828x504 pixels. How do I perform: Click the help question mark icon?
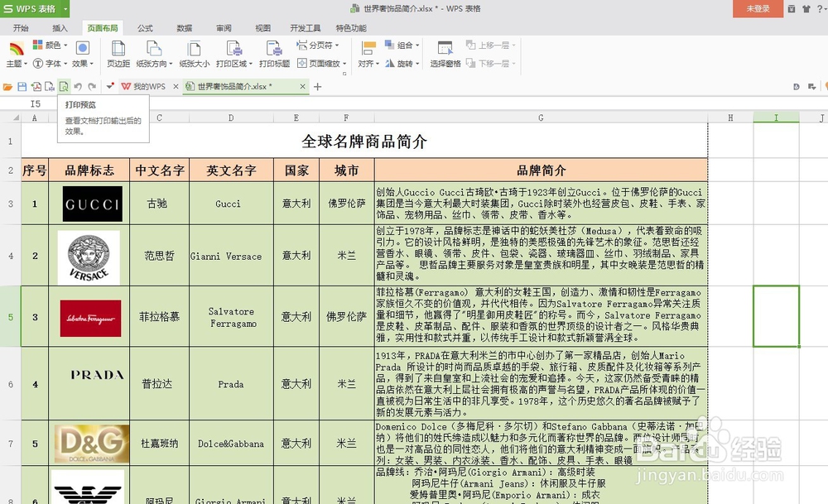click(820, 9)
